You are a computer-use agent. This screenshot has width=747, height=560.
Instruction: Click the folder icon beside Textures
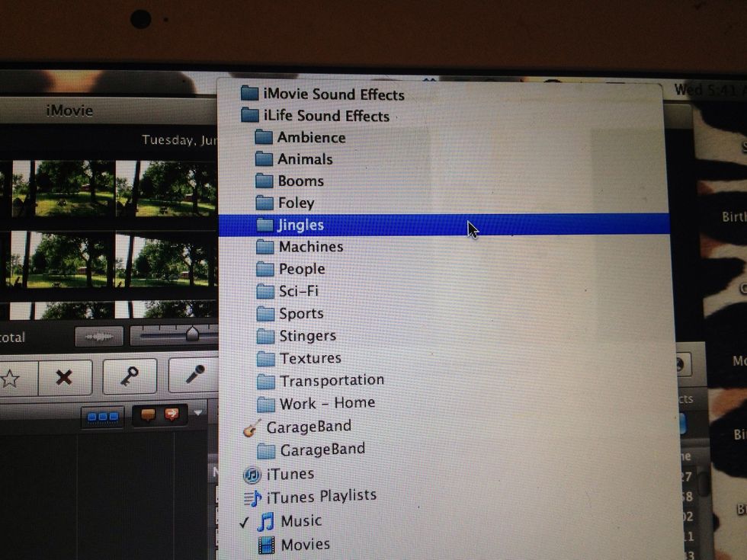click(266, 359)
